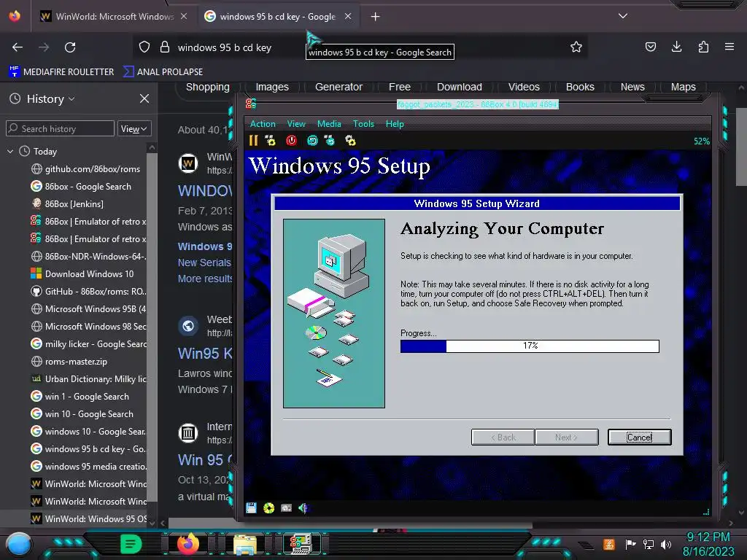The image size is (747, 560).
Task: Collapse the Today history group
Action: [10, 152]
